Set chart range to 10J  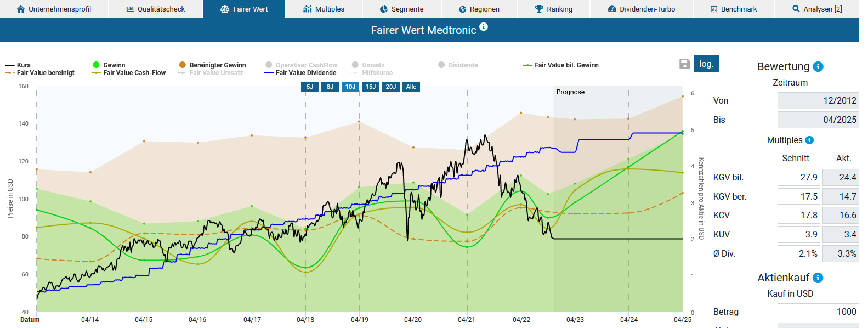[x=350, y=87]
